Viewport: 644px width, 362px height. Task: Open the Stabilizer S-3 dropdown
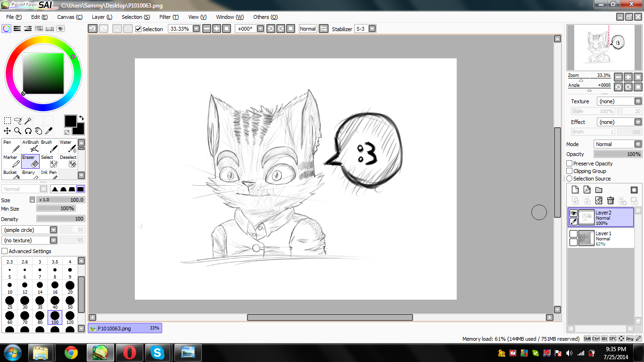(372, 29)
